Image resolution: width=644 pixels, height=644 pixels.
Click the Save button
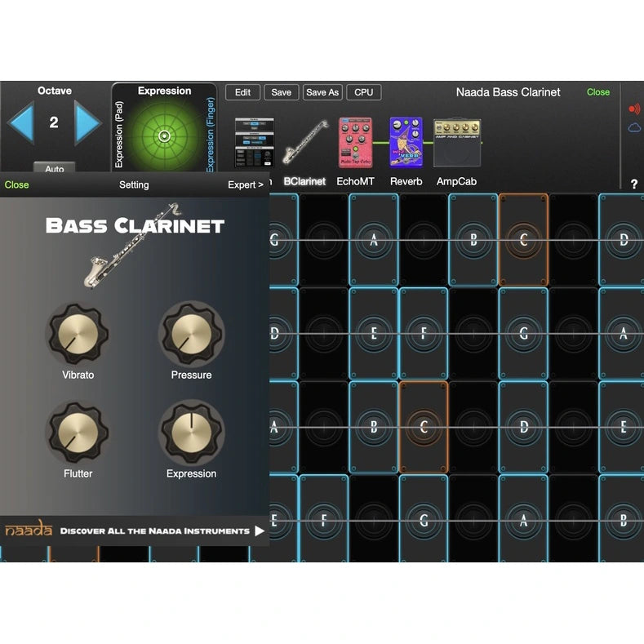click(x=281, y=92)
